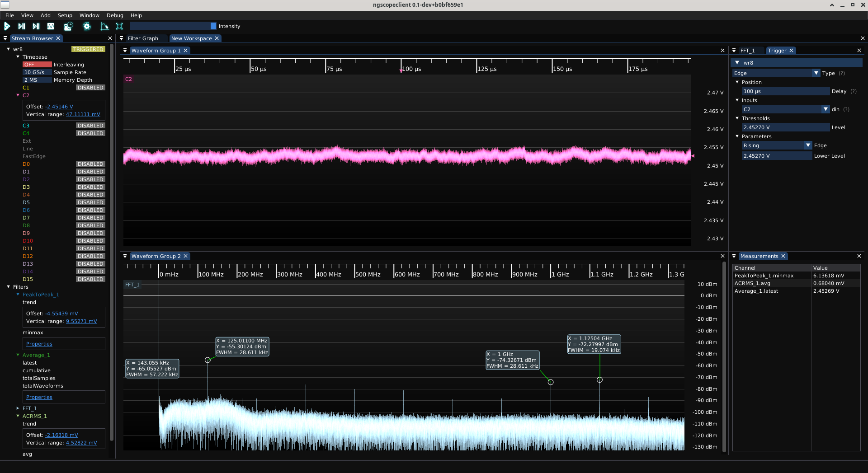Toggle the D13 channel DISABLED badge
868x473 pixels.
pos(90,264)
